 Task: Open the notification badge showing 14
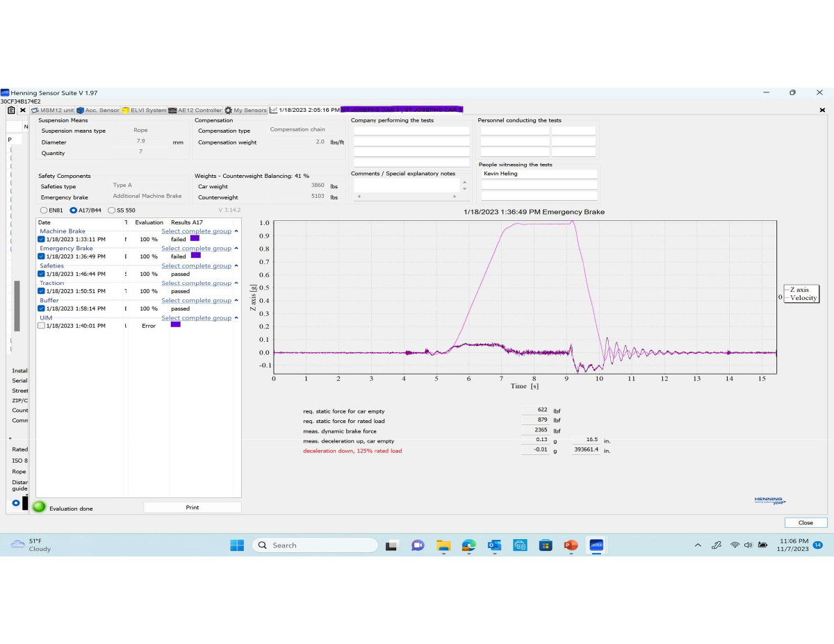(x=817, y=545)
